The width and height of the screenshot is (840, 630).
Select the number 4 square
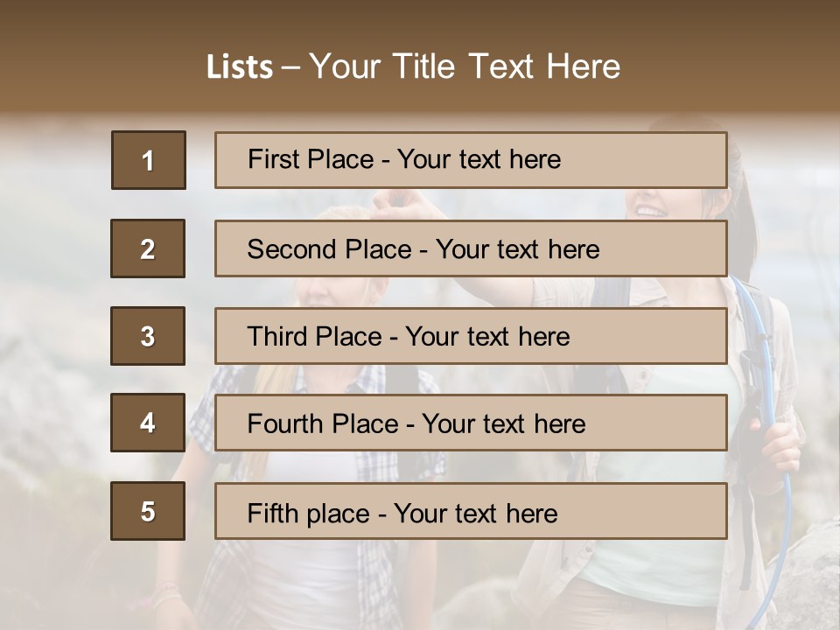[148, 423]
